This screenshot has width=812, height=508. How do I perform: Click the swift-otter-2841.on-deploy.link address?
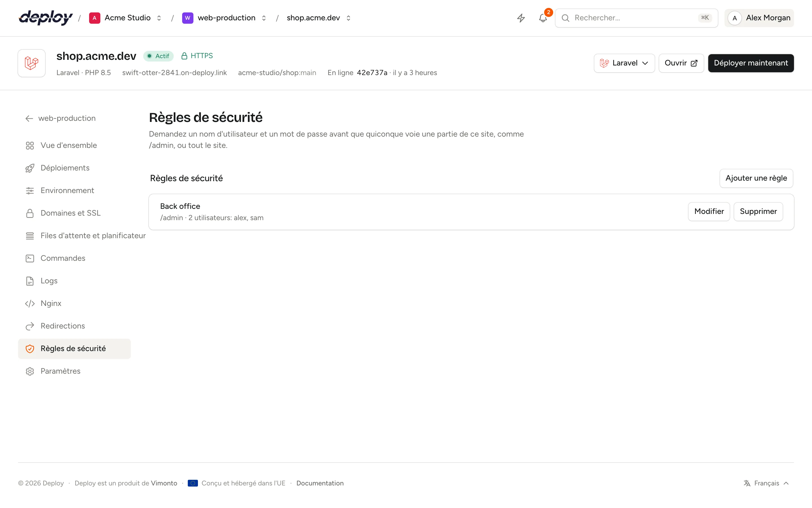coord(175,73)
